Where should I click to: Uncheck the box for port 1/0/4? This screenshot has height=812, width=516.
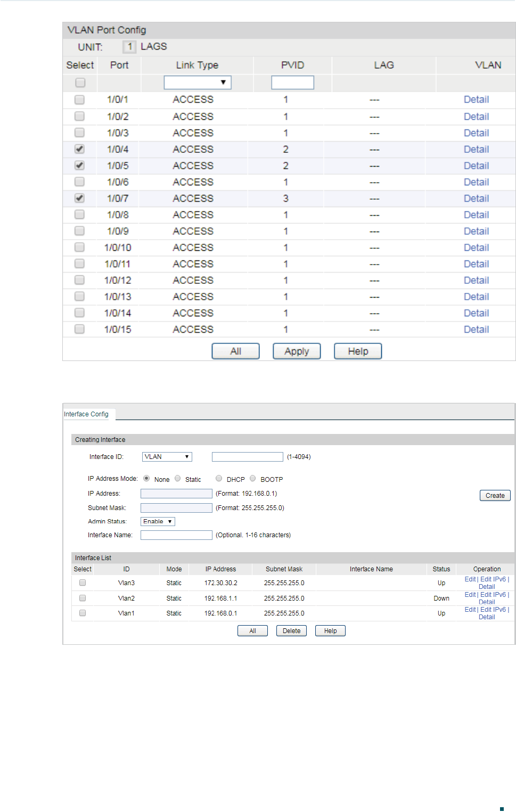point(79,149)
